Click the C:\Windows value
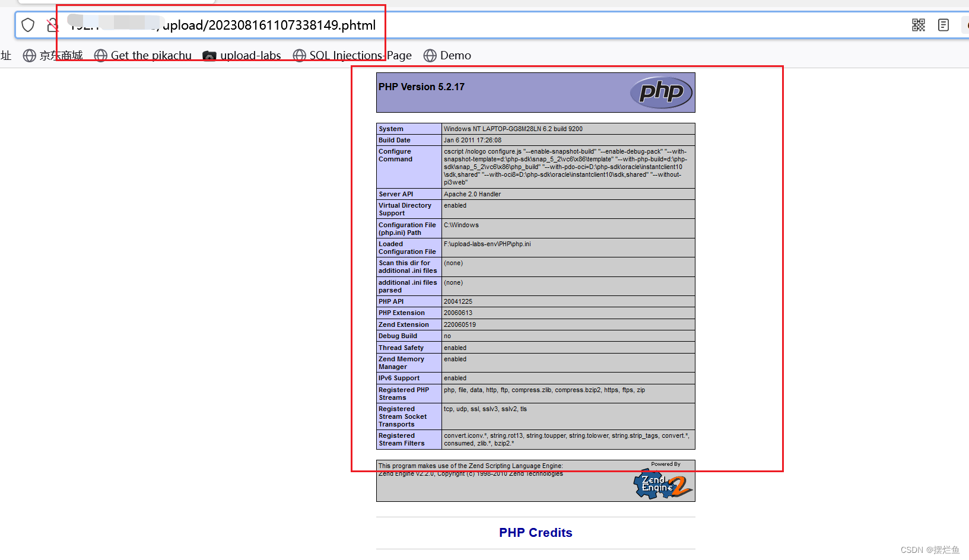 click(461, 225)
